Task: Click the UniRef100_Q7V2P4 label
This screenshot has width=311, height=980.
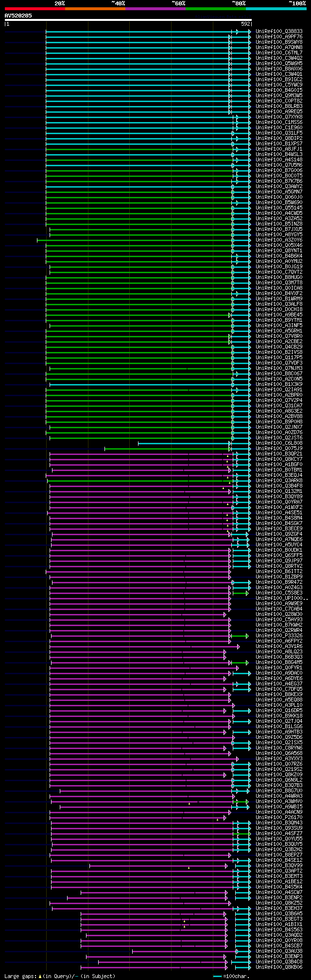Action: coord(279,401)
